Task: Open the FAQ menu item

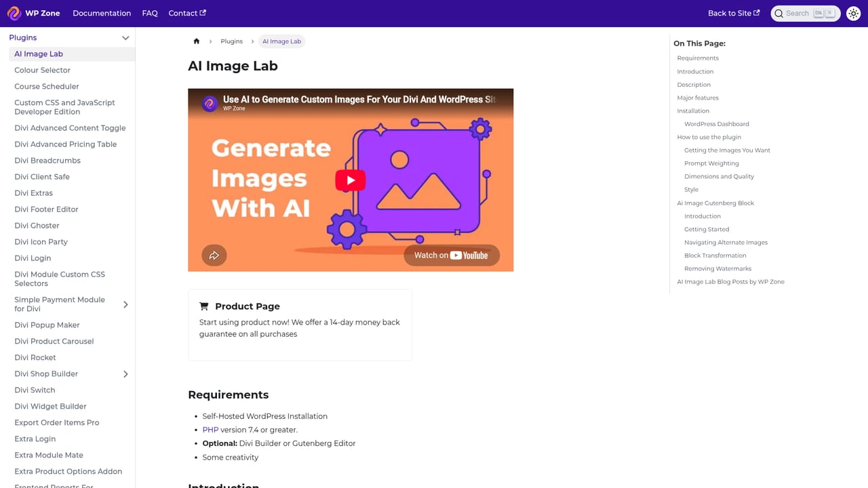Action: click(x=150, y=14)
